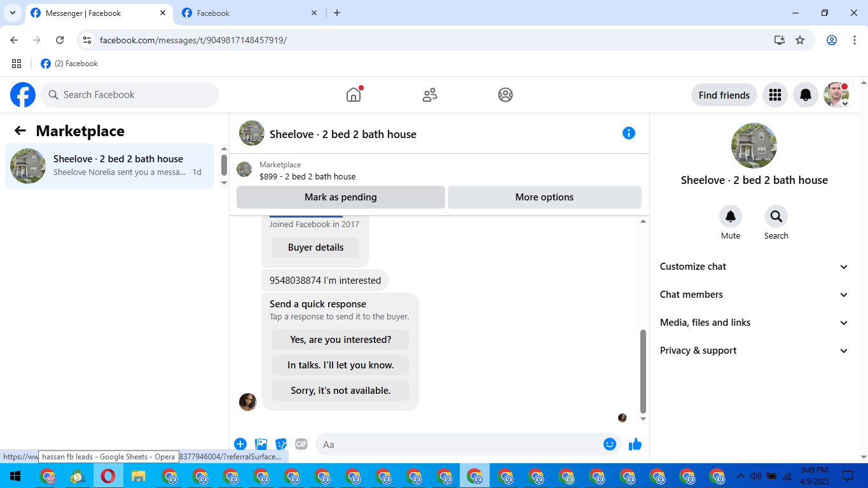868x488 pixels.
Task: Choose a sticker in the composer
Action: coord(281,444)
